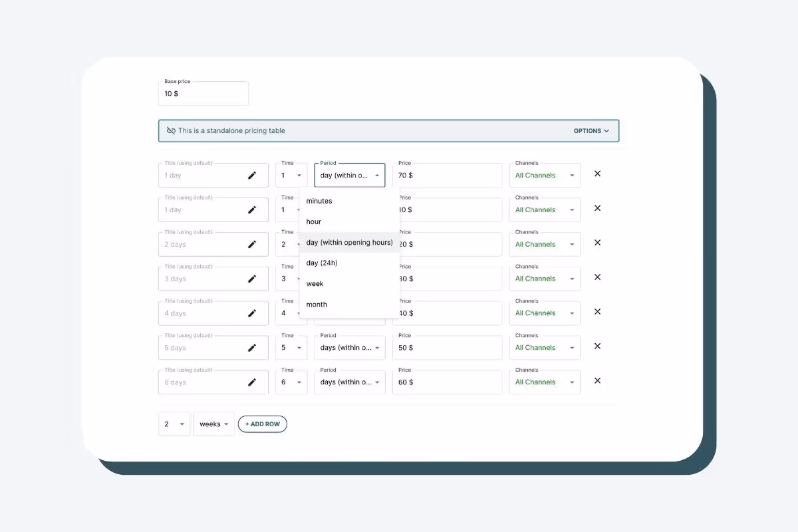This screenshot has width=798, height=532.
Task: Click the Price field showing 50 $
Action: pos(447,348)
